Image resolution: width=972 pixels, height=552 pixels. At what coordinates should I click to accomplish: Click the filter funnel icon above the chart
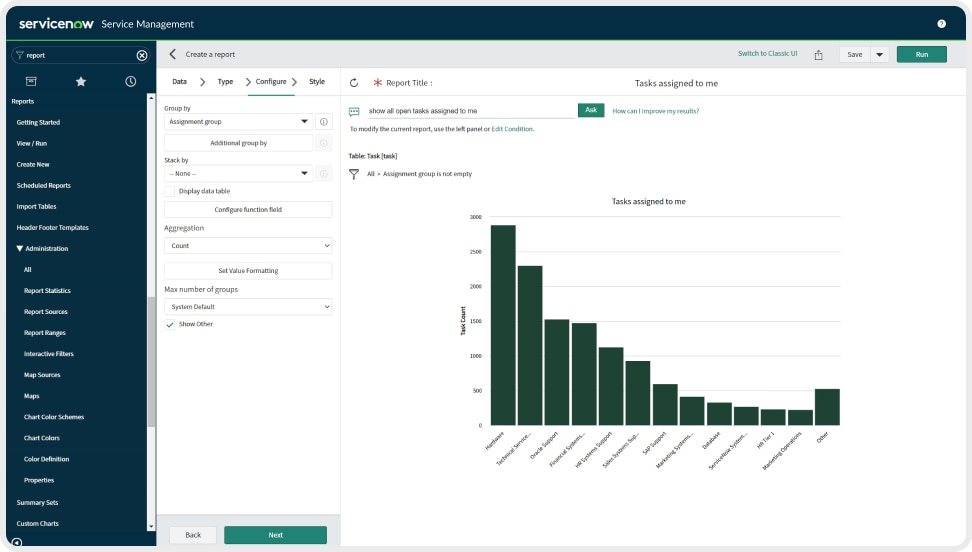[x=354, y=174]
